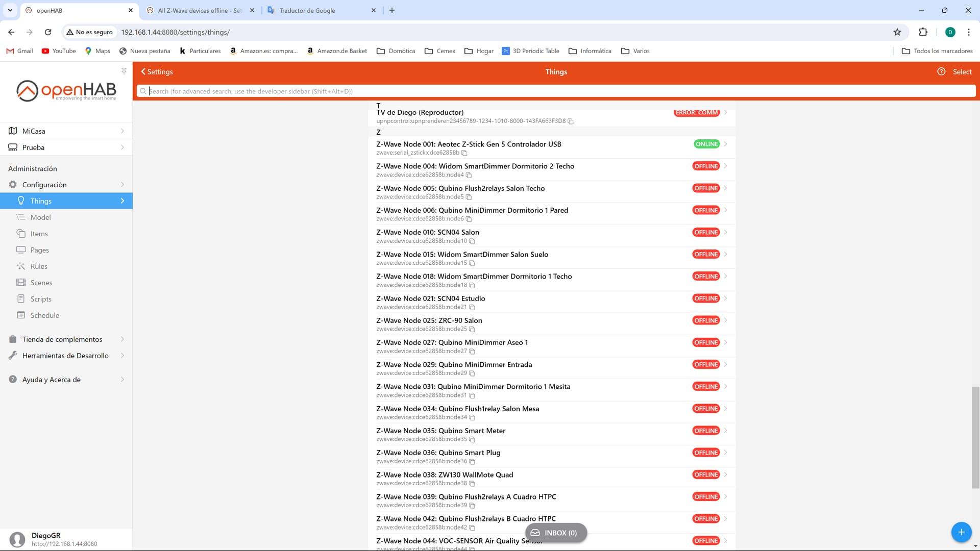Open Pages in sidebar
The width and height of the screenshot is (980, 551).
(66, 250)
